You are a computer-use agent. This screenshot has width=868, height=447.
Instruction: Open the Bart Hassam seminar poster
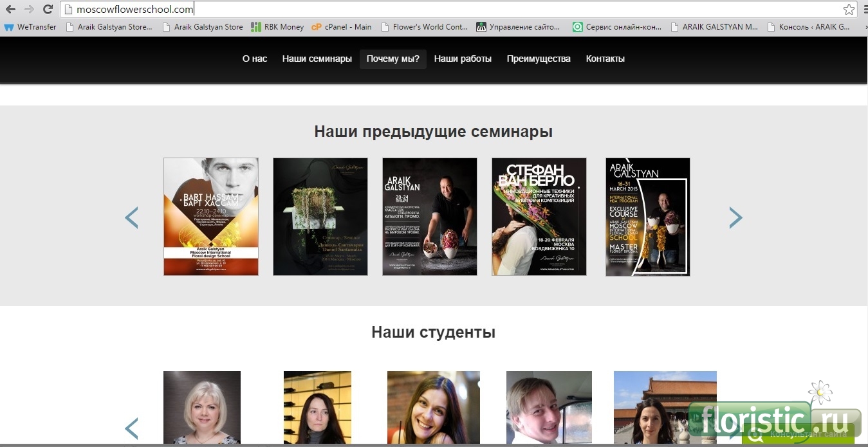coord(211,217)
